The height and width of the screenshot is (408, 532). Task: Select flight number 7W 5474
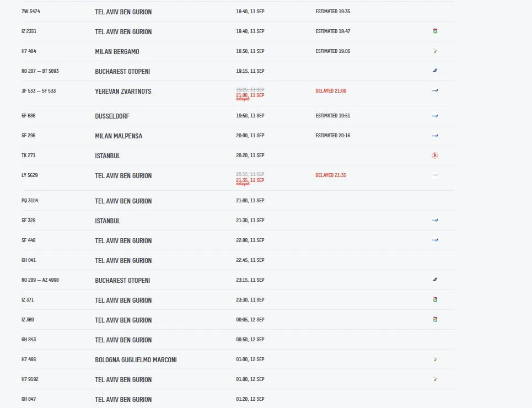tap(30, 11)
